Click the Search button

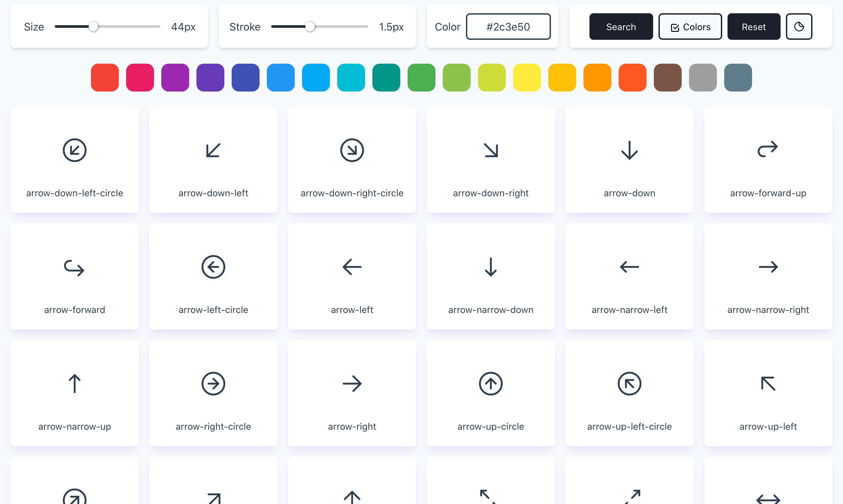click(621, 27)
